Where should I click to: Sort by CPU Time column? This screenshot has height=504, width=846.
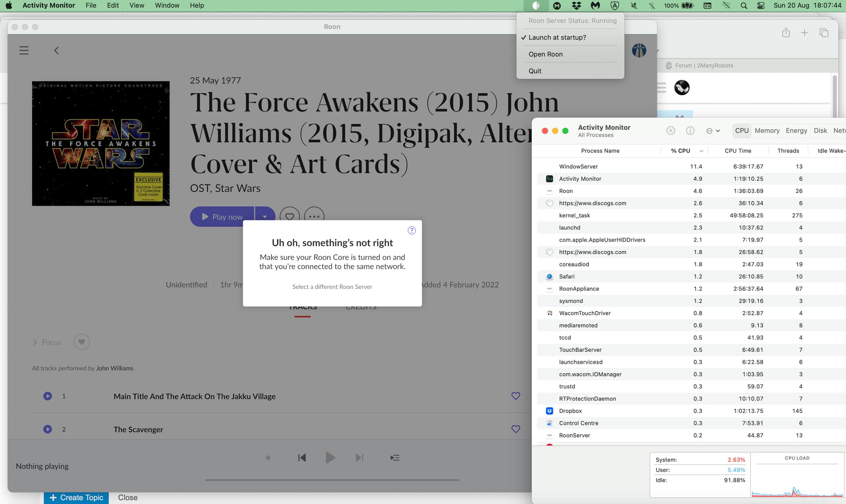pyautogui.click(x=738, y=151)
